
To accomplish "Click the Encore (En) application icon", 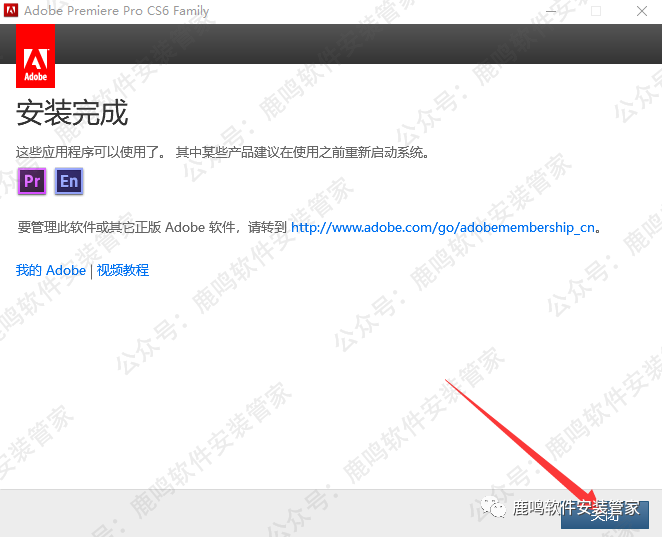I will pyautogui.click(x=69, y=181).
